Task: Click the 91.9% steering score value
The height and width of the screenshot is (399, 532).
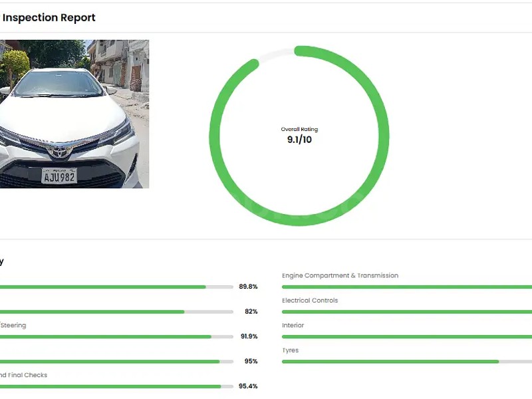Action: [249, 336]
